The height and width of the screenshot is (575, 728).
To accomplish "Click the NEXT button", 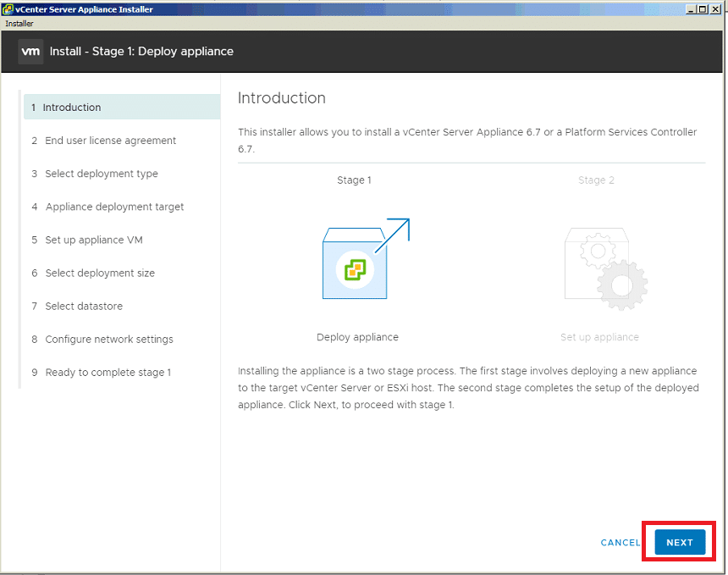I will (x=680, y=542).
